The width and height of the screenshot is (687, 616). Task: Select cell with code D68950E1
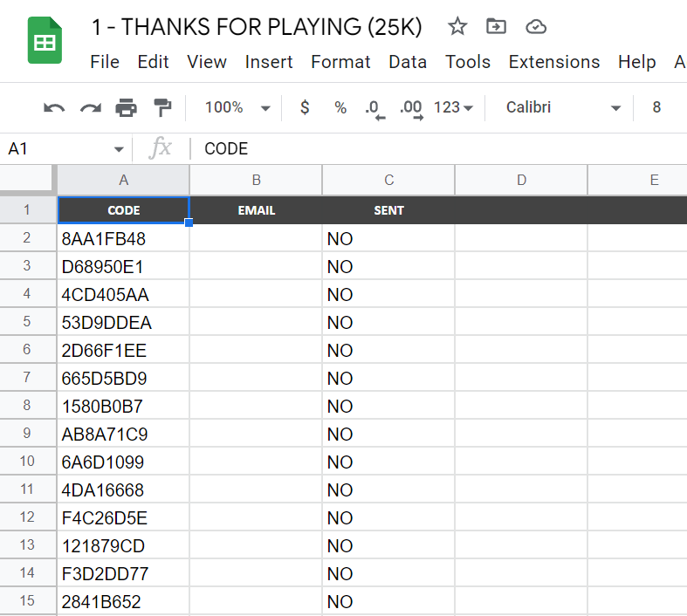coord(124,266)
